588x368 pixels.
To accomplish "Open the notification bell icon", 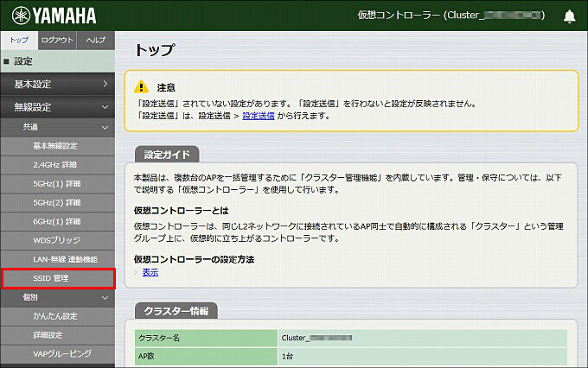I will click(569, 16).
